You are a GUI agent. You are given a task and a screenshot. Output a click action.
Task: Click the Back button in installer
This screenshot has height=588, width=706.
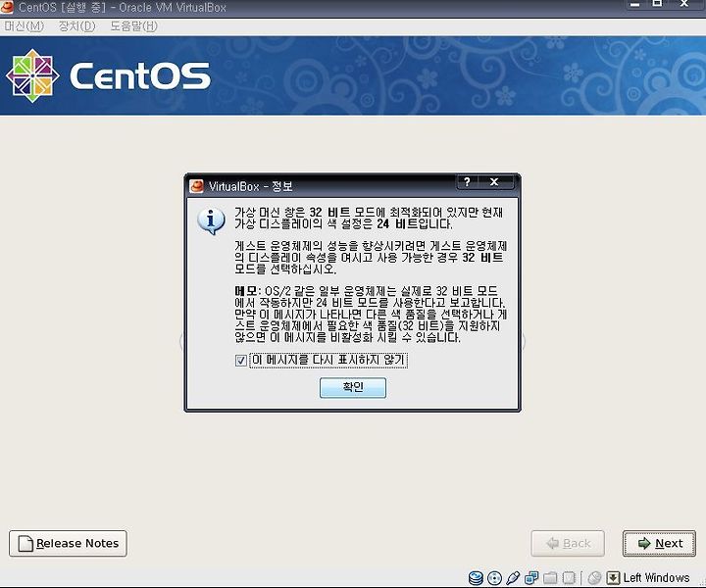coord(568,544)
